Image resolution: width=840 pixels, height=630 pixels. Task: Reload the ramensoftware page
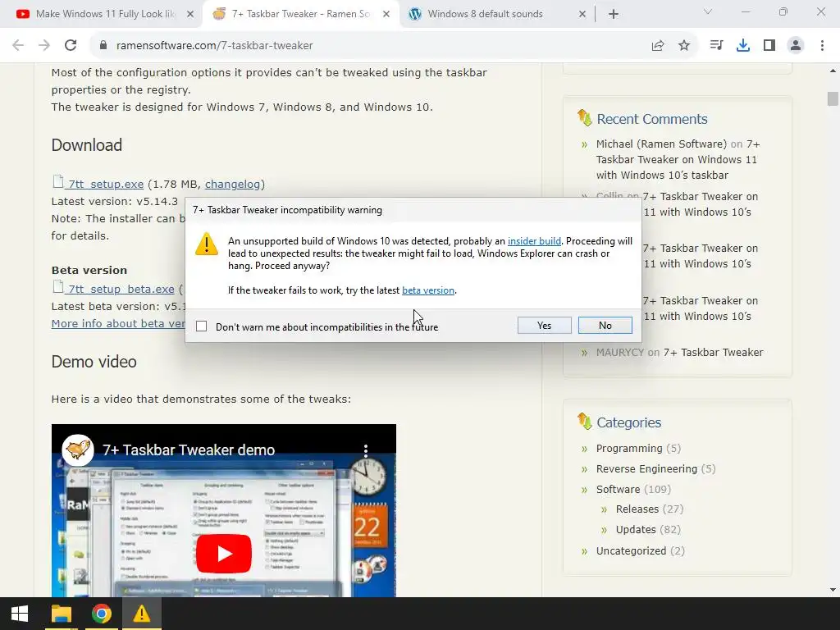(x=71, y=46)
